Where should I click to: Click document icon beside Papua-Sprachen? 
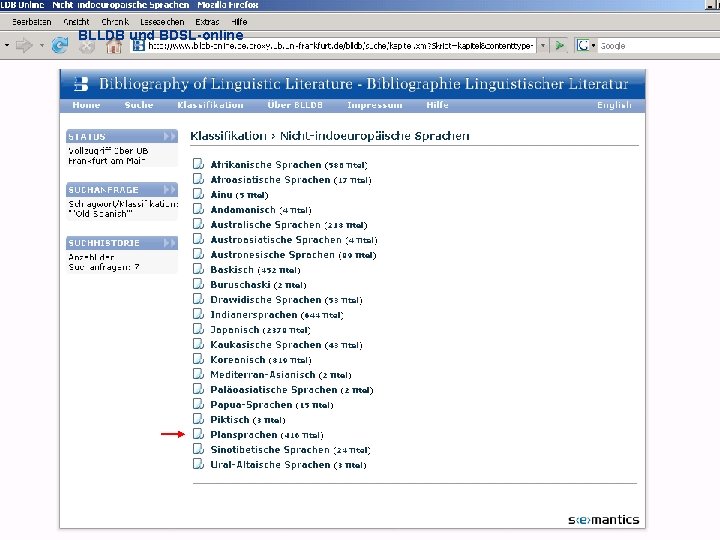[198, 404]
